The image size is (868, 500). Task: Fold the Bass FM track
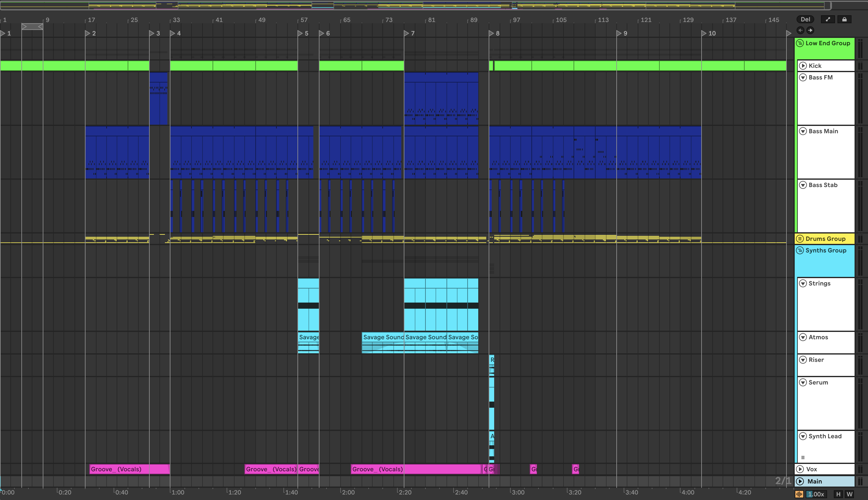coord(803,77)
